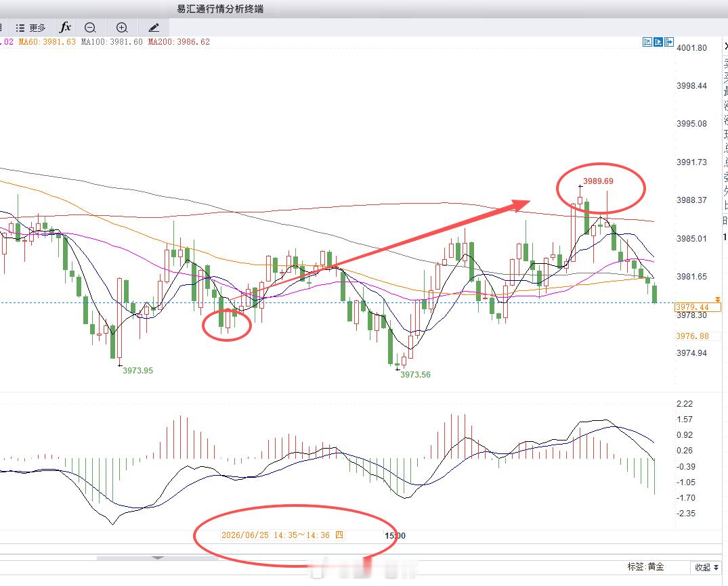Jump to chart start axis icon
Screen dimensions: 728x586
[x=647, y=42]
